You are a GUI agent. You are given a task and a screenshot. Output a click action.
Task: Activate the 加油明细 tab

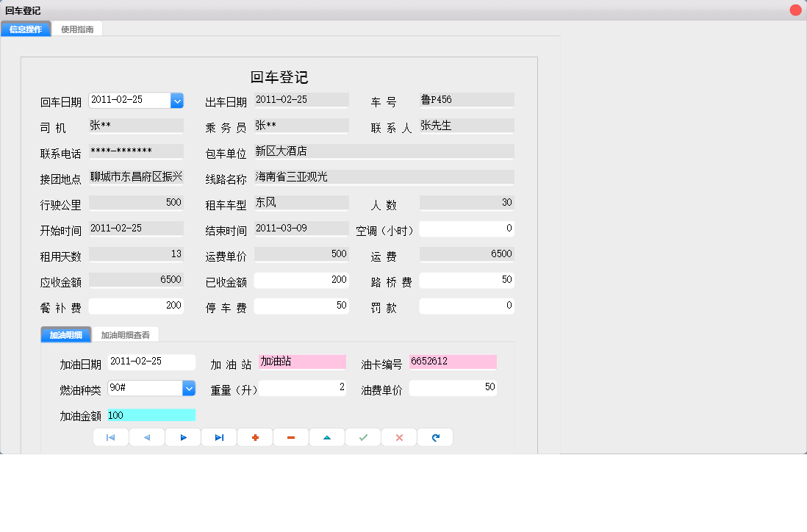point(65,333)
